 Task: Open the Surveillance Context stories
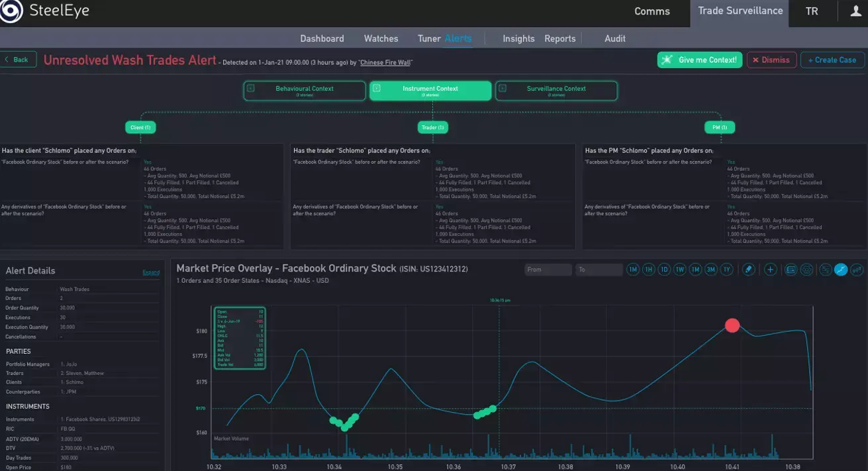(556, 91)
